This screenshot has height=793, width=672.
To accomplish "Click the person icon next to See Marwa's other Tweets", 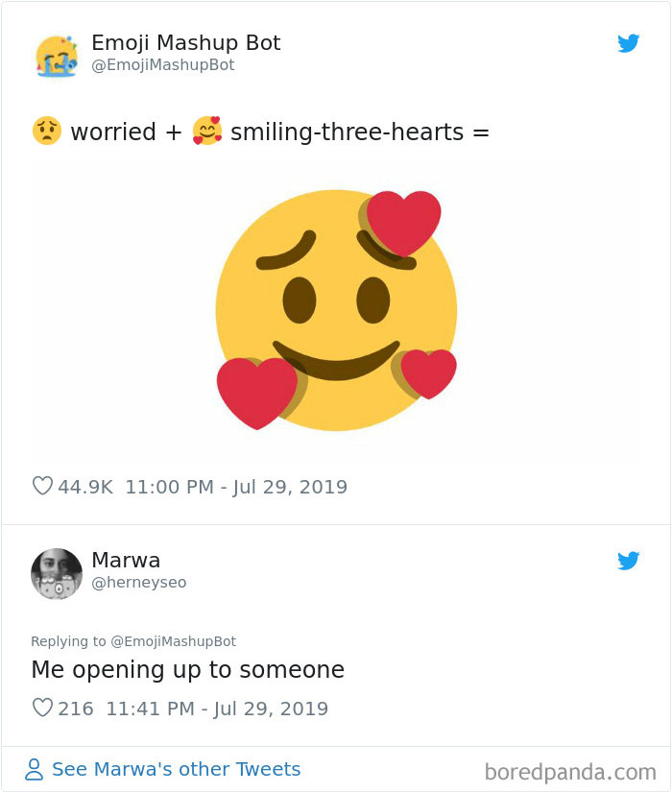I will (34, 769).
